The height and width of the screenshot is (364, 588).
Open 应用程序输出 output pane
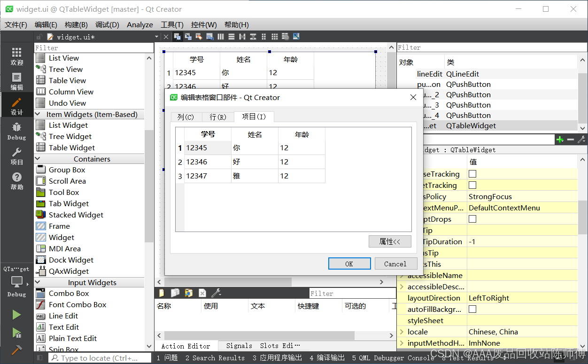coord(277,358)
